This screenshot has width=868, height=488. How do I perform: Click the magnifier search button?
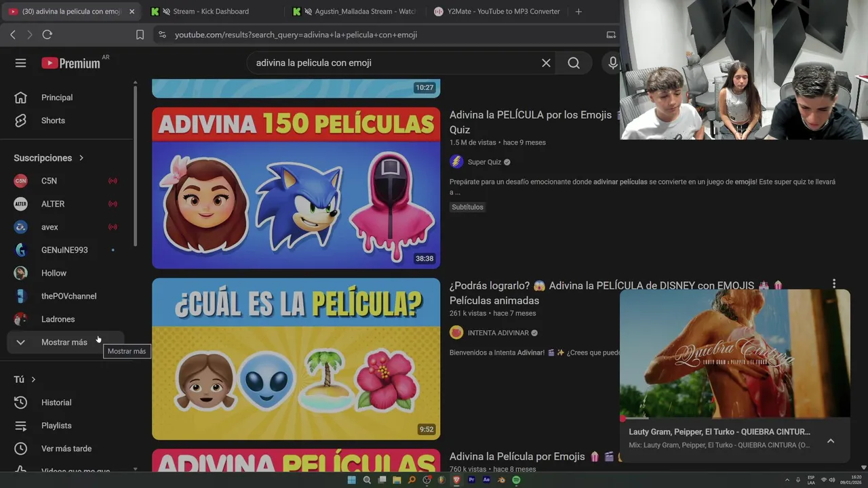[574, 63]
